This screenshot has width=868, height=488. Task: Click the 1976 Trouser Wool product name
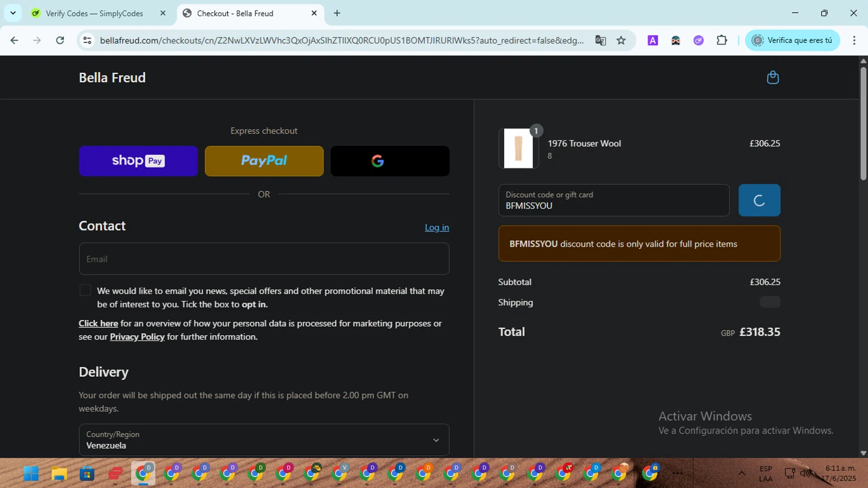tap(584, 144)
